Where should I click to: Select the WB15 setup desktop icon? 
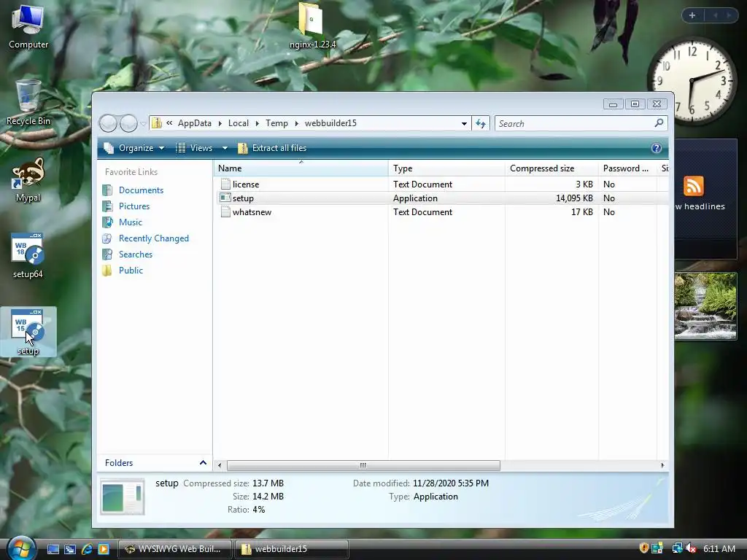(28, 332)
